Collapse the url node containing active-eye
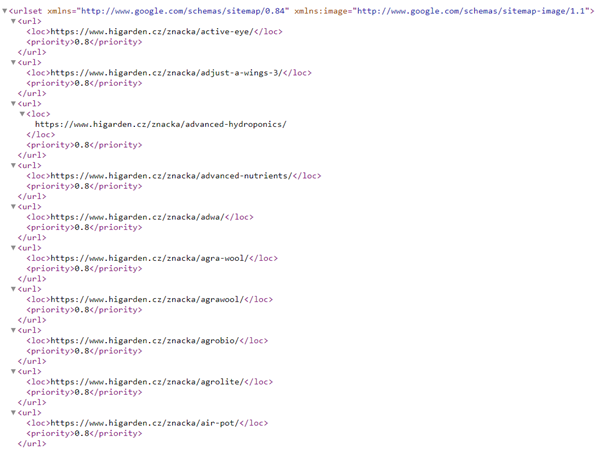Screen dimensions: 602x450 (x=13, y=20)
